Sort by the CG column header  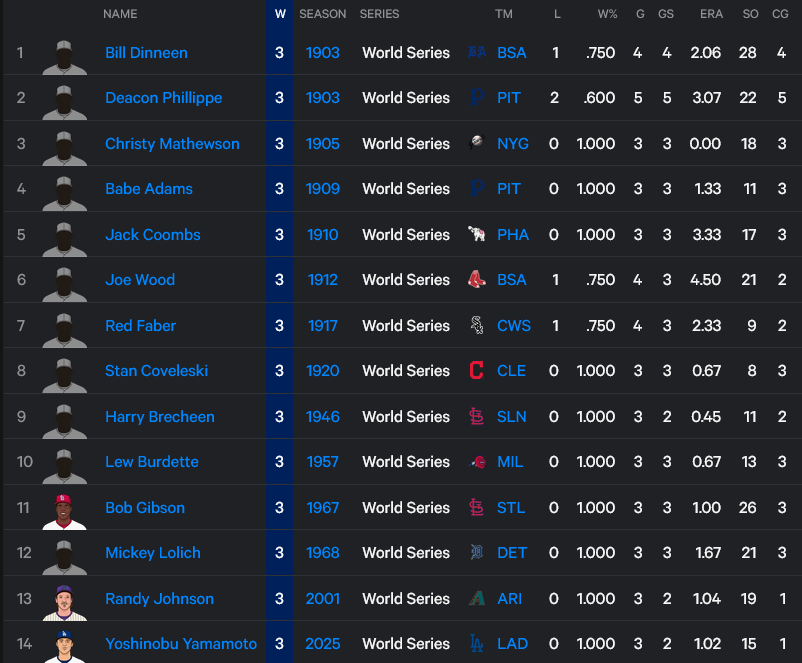(780, 14)
